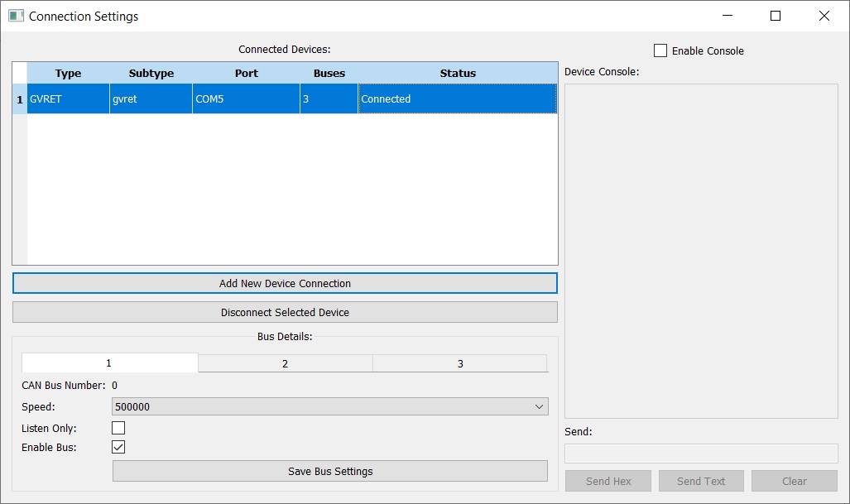This screenshot has height=504, width=850.
Task: Select the GVRET device row
Action: point(68,98)
